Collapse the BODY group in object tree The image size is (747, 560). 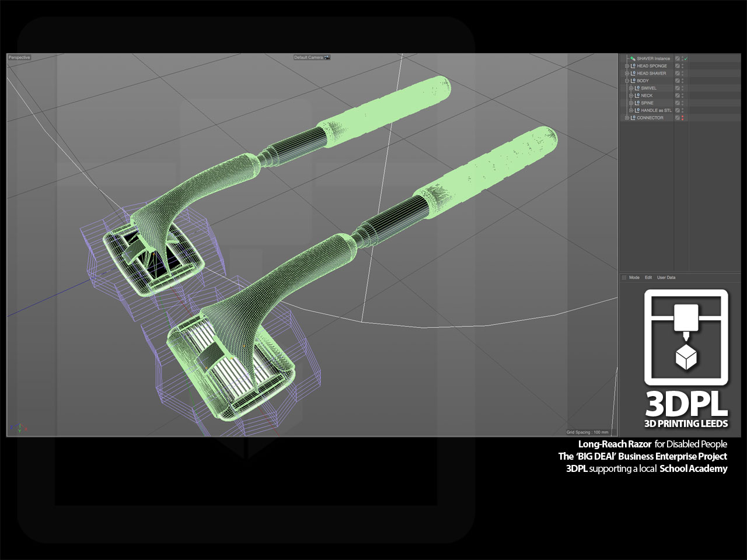(627, 80)
